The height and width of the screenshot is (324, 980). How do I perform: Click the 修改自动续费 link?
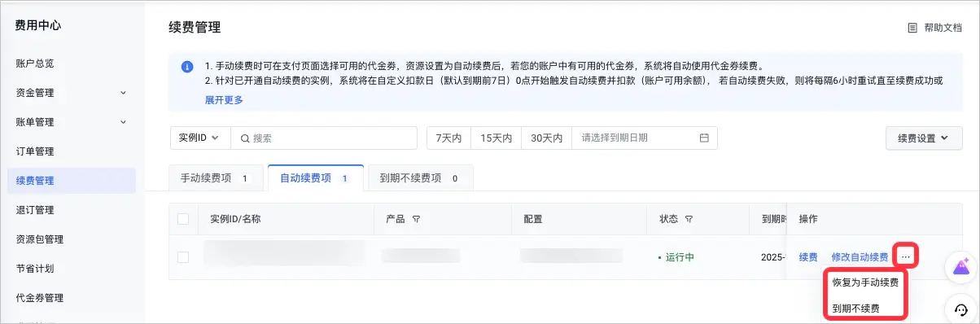click(860, 257)
